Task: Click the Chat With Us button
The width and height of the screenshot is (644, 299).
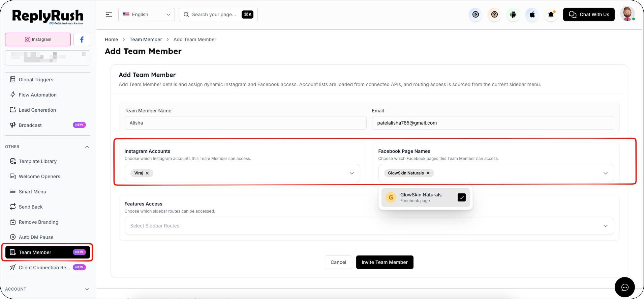Action: click(x=589, y=15)
